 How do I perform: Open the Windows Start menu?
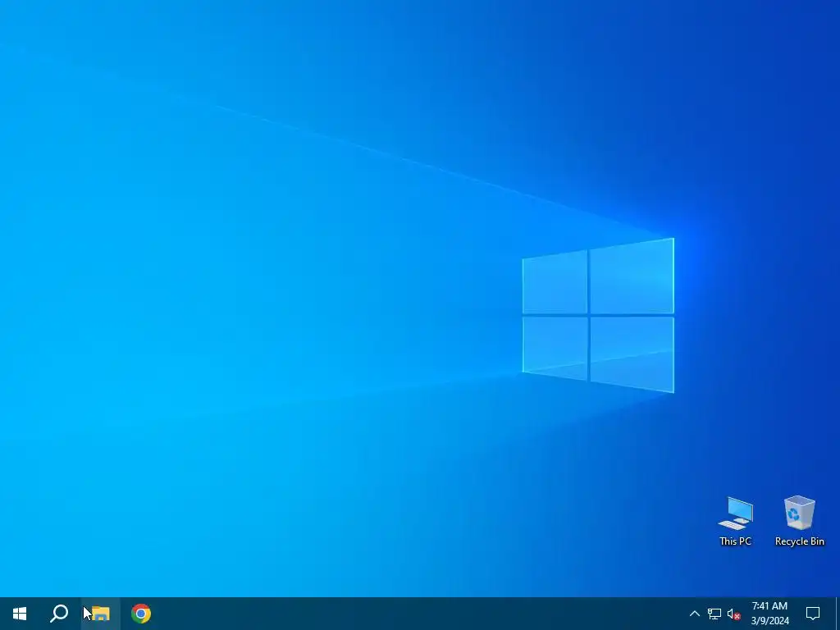20,614
